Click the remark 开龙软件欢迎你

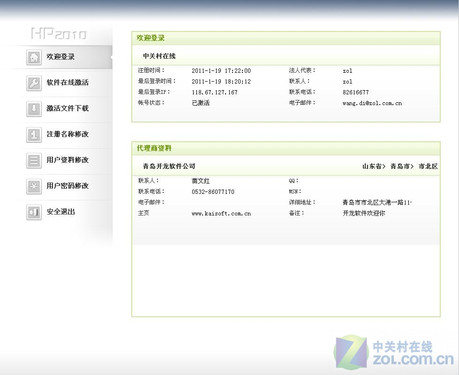point(364,213)
